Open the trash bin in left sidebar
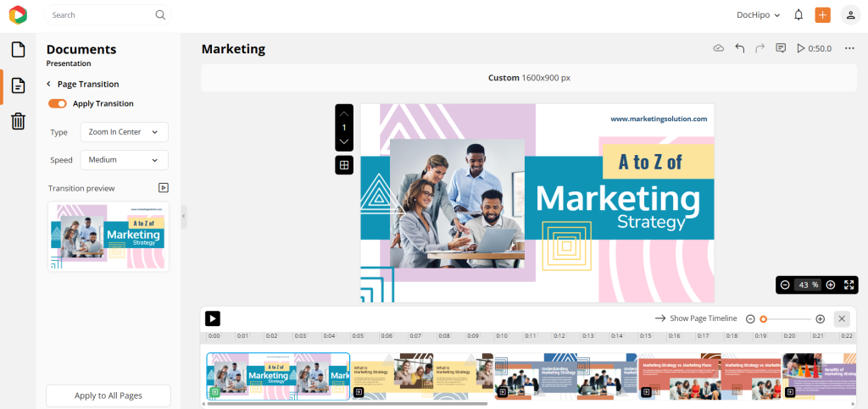Image resolution: width=868 pixels, height=409 pixels. click(x=18, y=121)
